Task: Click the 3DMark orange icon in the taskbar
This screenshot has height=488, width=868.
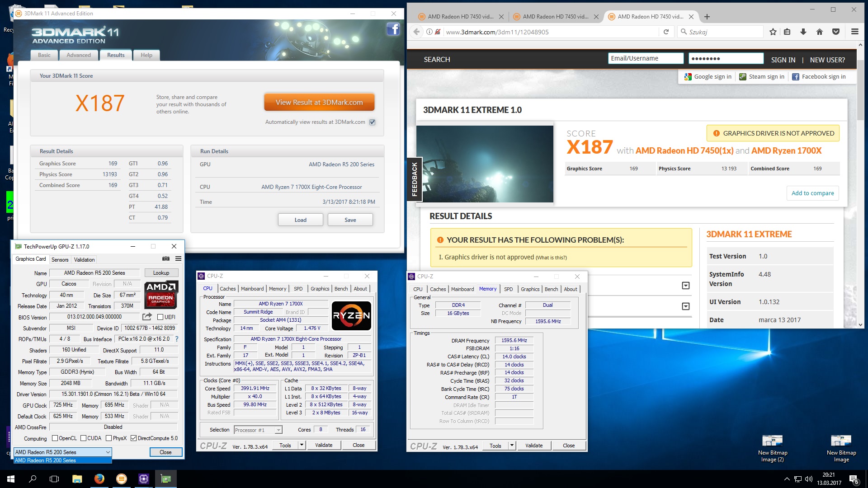Action: [122, 479]
